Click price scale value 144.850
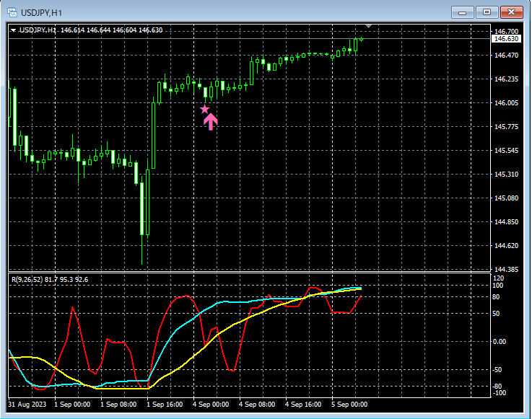The width and height of the screenshot is (532, 419). 506,221
